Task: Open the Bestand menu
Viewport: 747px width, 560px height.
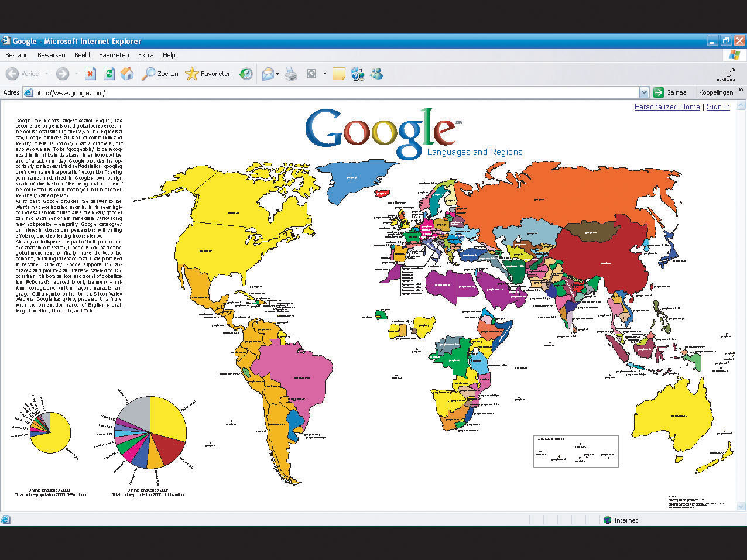Action: tap(17, 55)
